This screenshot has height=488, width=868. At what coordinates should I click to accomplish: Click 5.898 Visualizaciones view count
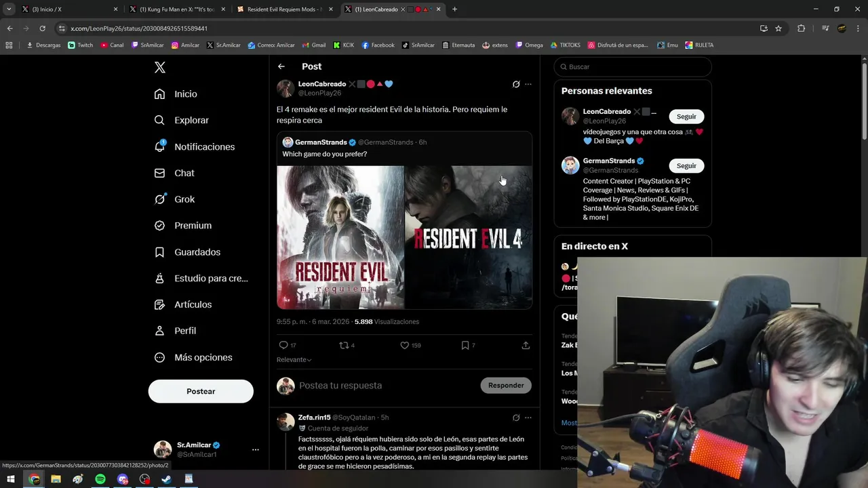tap(387, 322)
